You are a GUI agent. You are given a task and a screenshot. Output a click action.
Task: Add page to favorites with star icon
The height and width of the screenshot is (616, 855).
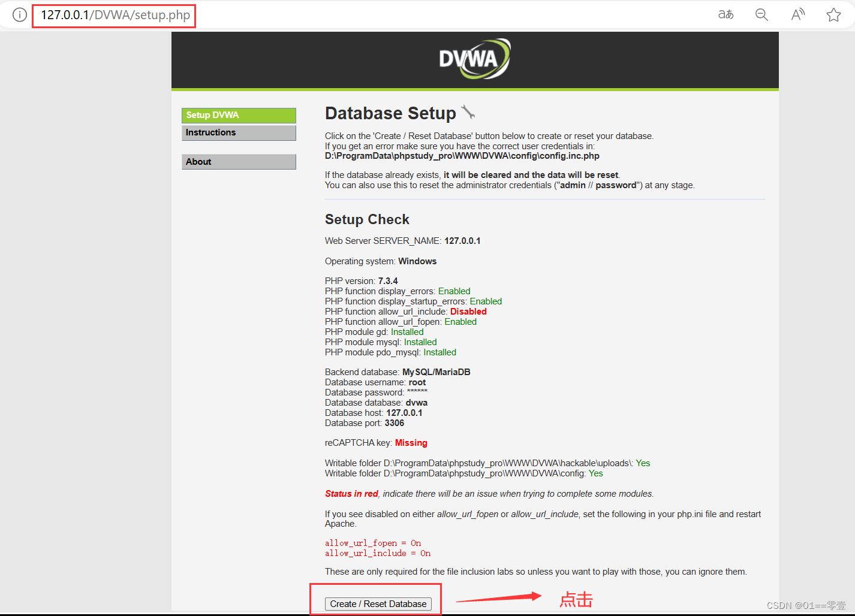[x=833, y=14]
